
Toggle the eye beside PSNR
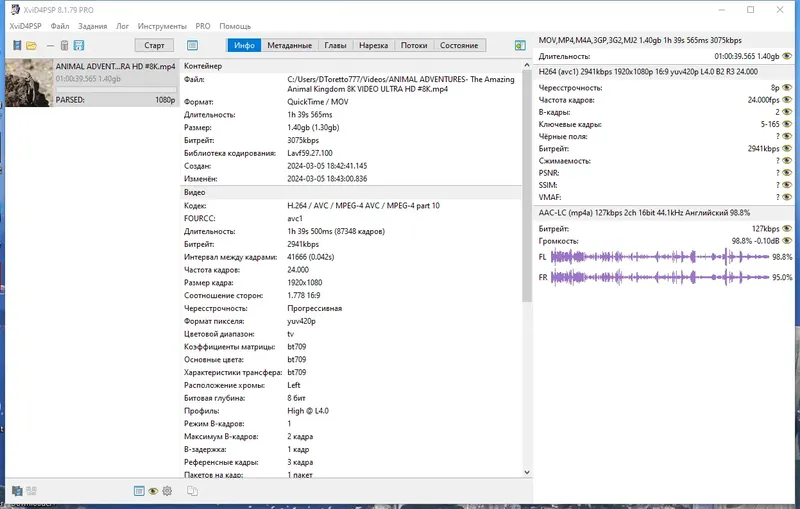click(787, 173)
